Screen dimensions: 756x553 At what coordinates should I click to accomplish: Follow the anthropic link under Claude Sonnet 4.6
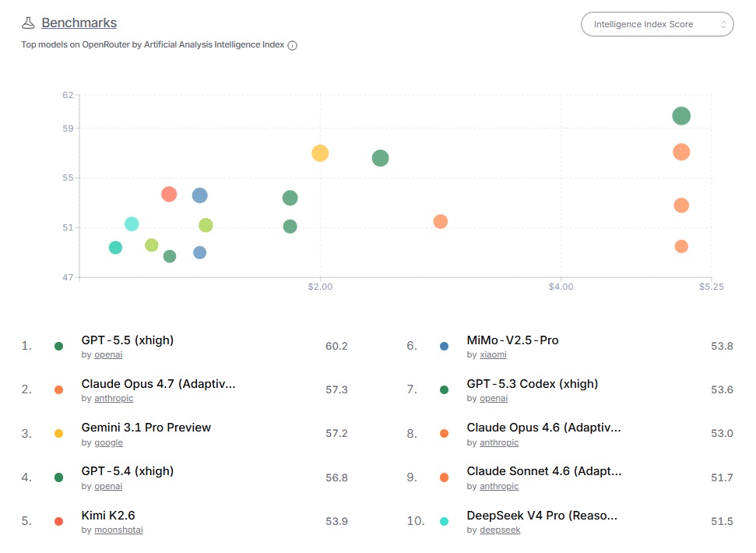coord(499,486)
